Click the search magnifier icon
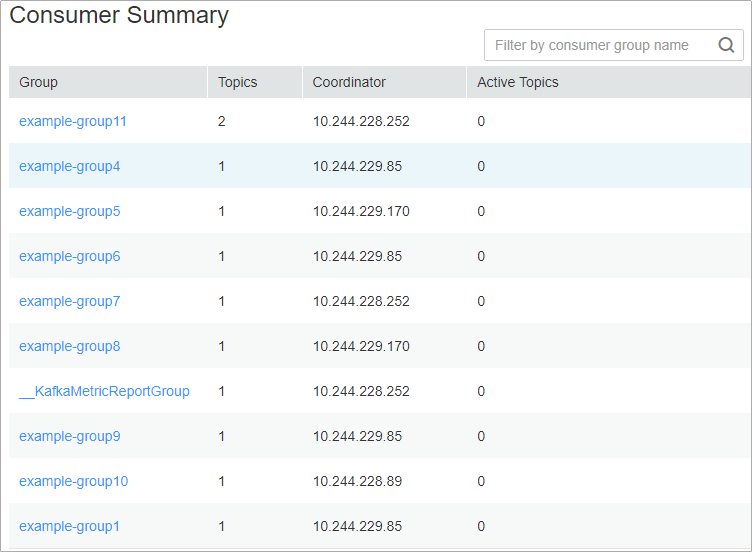752x552 pixels. pyautogui.click(x=727, y=45)
